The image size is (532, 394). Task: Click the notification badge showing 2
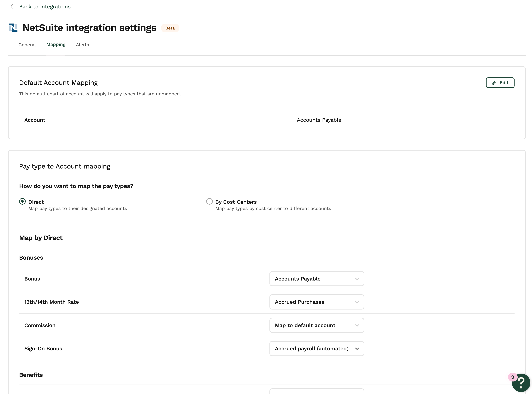point(513,377)
